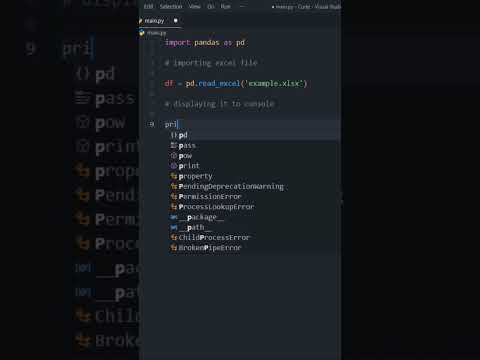Click the 'example.xlsx' string literal
The height and width of the screenshot is (360, 480).
(274, 83)
